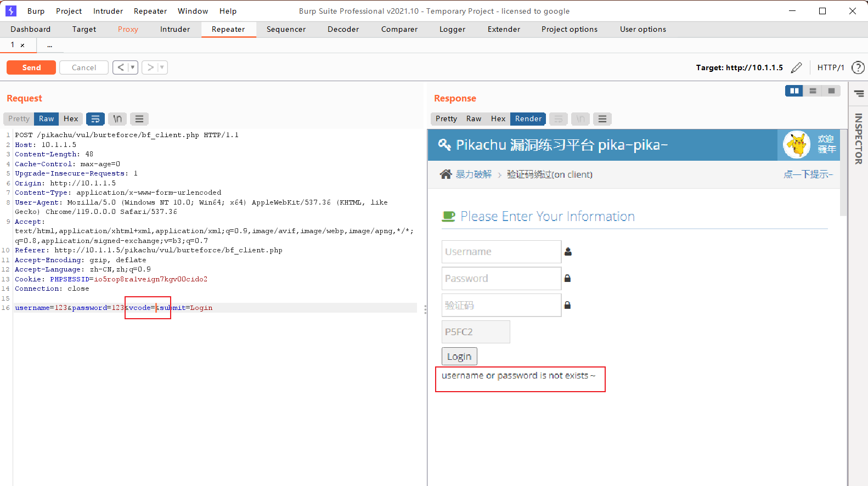The image size is (868, 486).
Task: Click 点一下提示 hint link
Action: coord(808,174)
